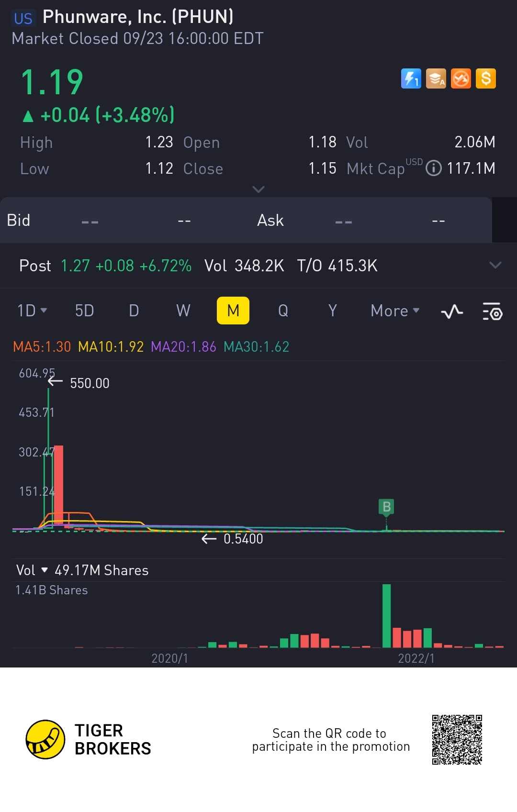Expand the post-market row chevron
The width and height of the screenshot is (517, 812).
[495, 265]
